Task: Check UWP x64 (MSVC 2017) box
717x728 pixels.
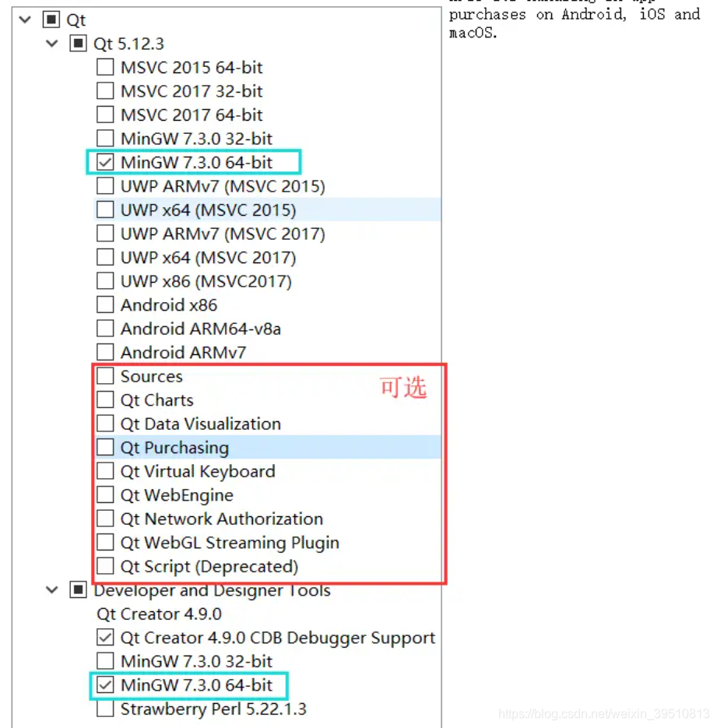Action: tap(105, 257)
